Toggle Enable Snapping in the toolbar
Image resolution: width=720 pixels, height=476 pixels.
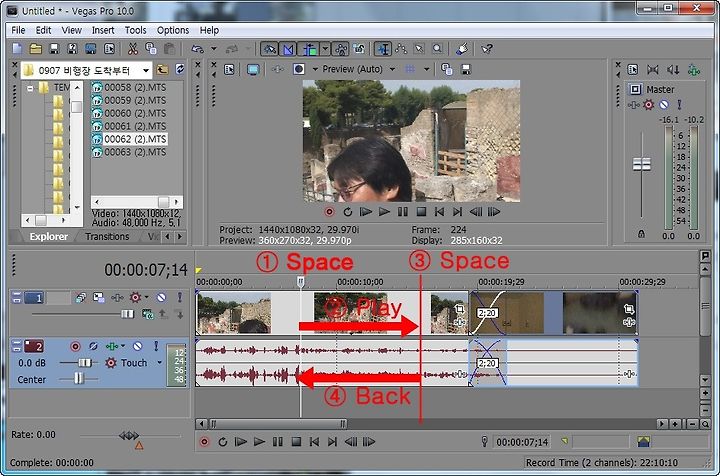(x=270, y=49)
